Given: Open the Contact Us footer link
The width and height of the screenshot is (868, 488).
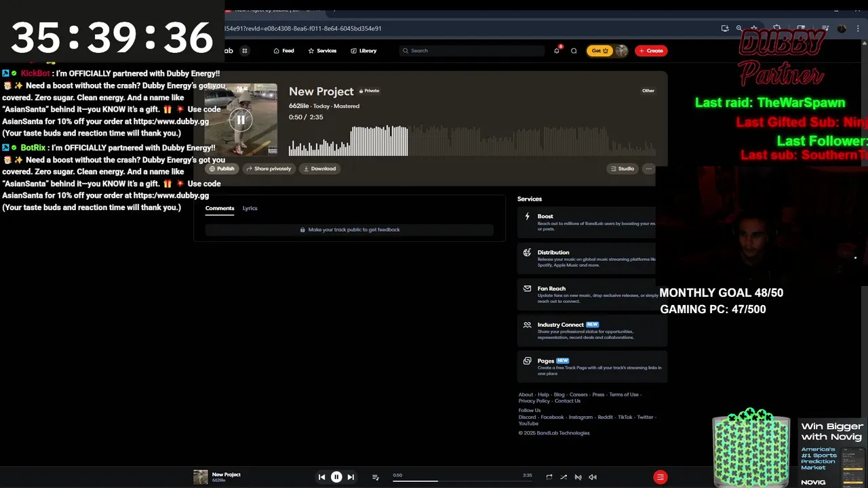Looking at the screenshot, I should click(568, 401).
